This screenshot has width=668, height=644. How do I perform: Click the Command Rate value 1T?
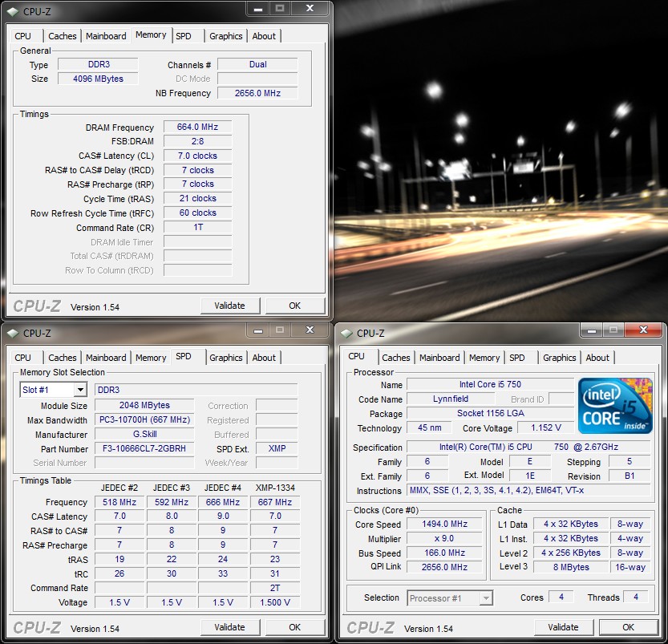(197, 228)
